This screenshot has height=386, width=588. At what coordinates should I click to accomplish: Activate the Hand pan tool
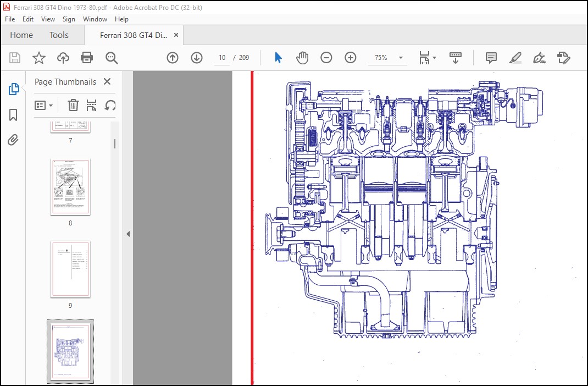302,58
